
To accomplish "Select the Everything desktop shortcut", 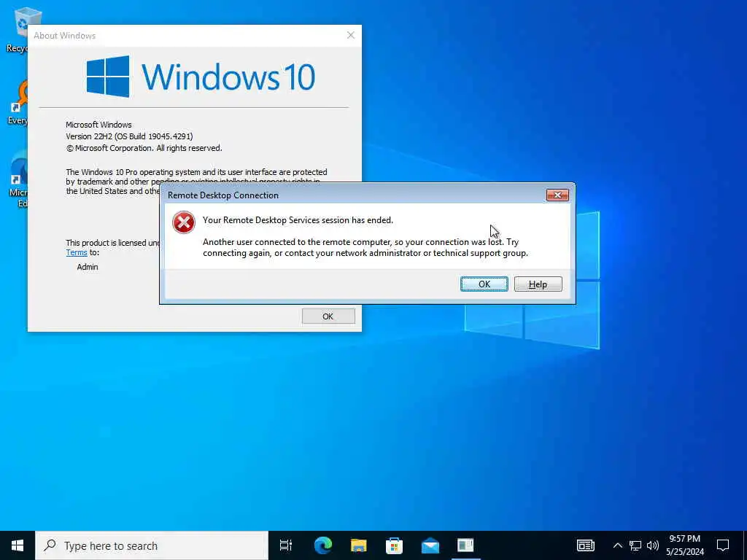I will coord(18,102).
